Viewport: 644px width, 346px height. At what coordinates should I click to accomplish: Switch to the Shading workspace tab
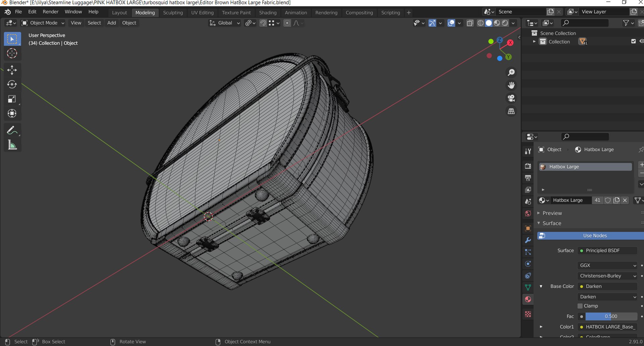268,13
